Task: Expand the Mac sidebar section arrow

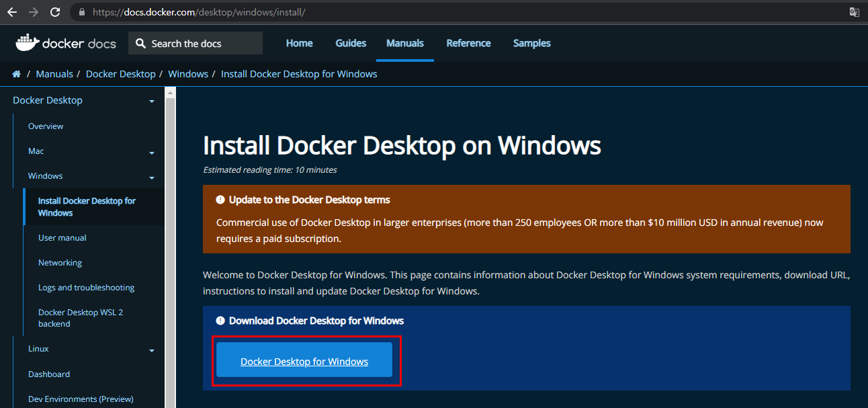Action: coord(152,153)
